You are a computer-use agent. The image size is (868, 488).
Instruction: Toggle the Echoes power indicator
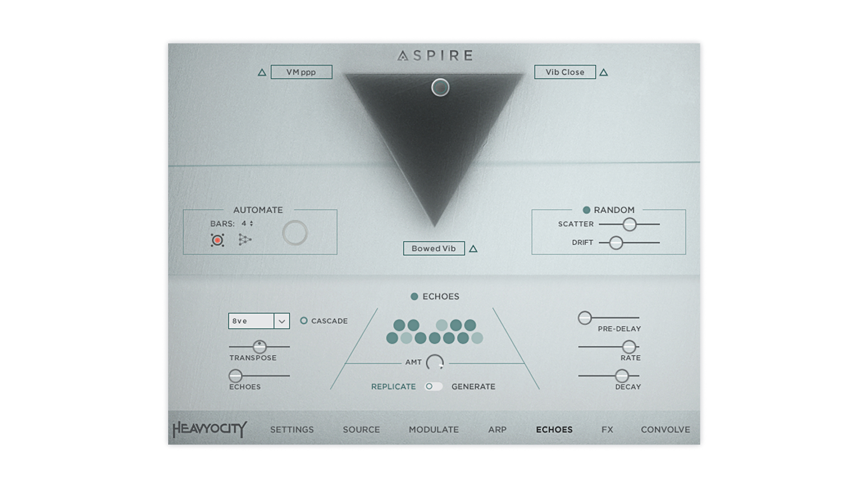tap(414, 297)
